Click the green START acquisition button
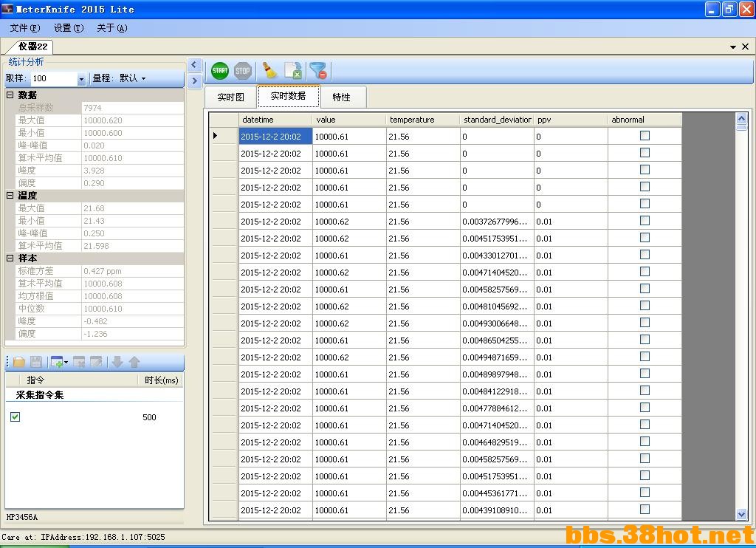Viewport: 756px width, 548px height. 220,71
